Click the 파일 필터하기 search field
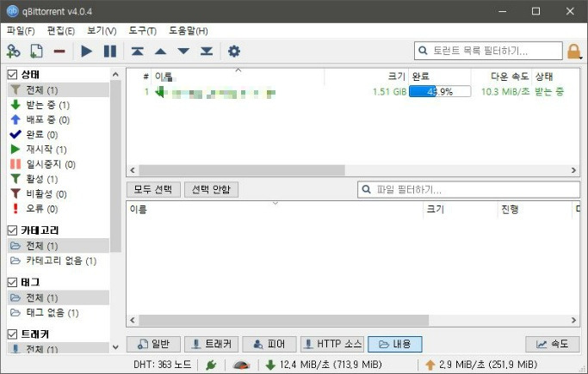The image size is (588, 374). tap(468, 189)
